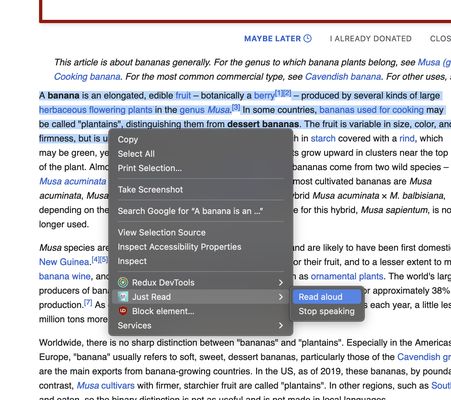This screenshot has height=400, width=451.
Task: Click citation reference [1]
Action: [279, 93]
